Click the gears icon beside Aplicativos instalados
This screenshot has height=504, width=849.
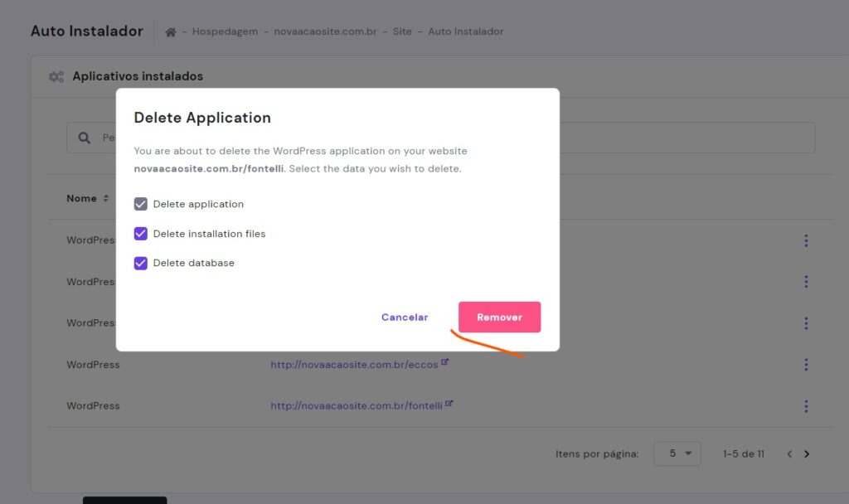coord(56,76)
